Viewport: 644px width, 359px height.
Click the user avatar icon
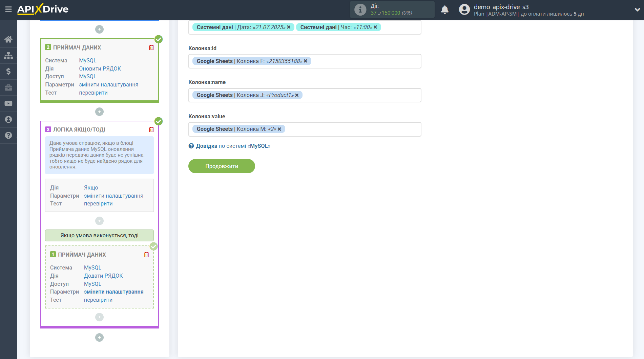pos(464,9)
